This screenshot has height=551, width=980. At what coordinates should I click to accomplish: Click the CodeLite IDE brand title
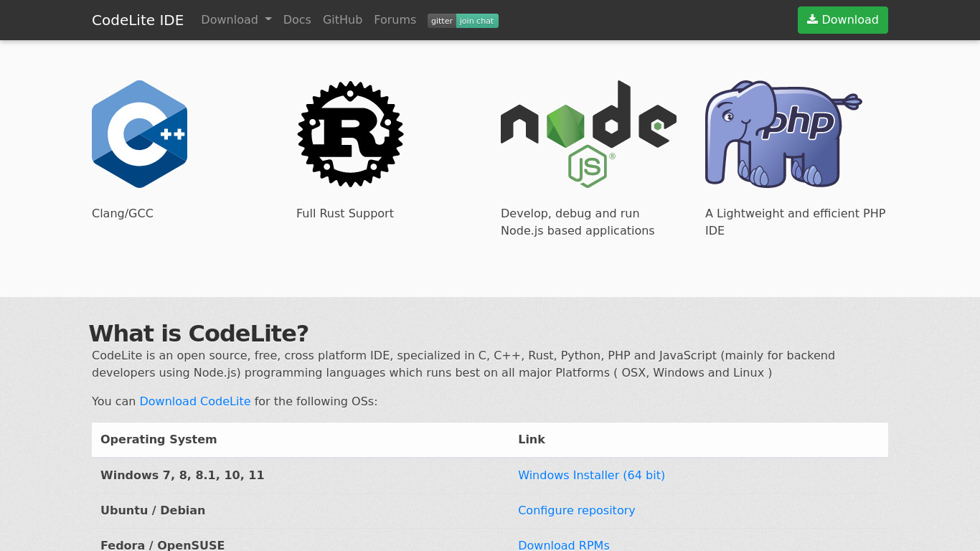point(138,20)
